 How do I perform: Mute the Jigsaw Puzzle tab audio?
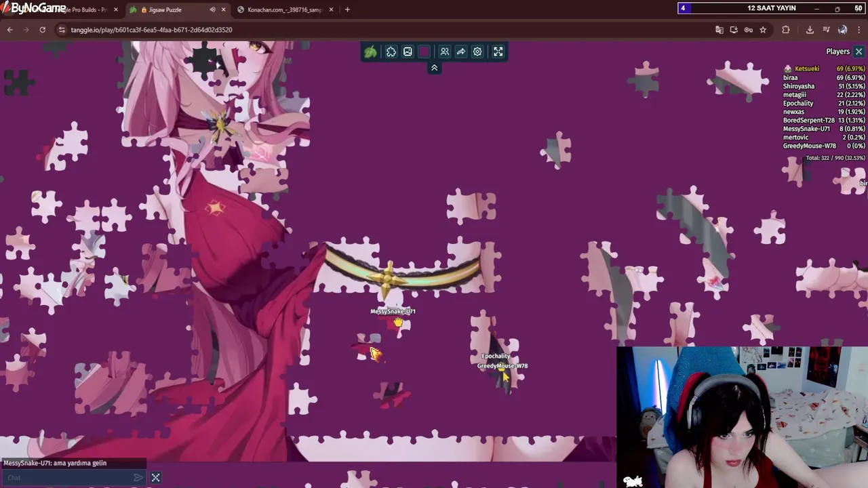212,9
